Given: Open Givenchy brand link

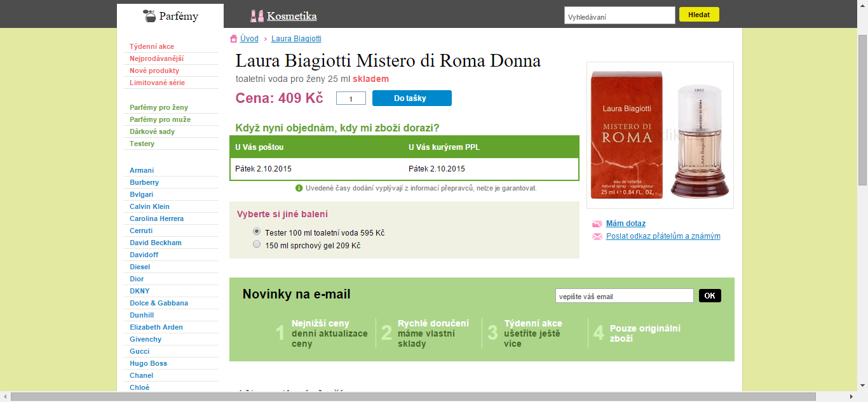Looking at the screenshot, I should (x=146, y=339).
